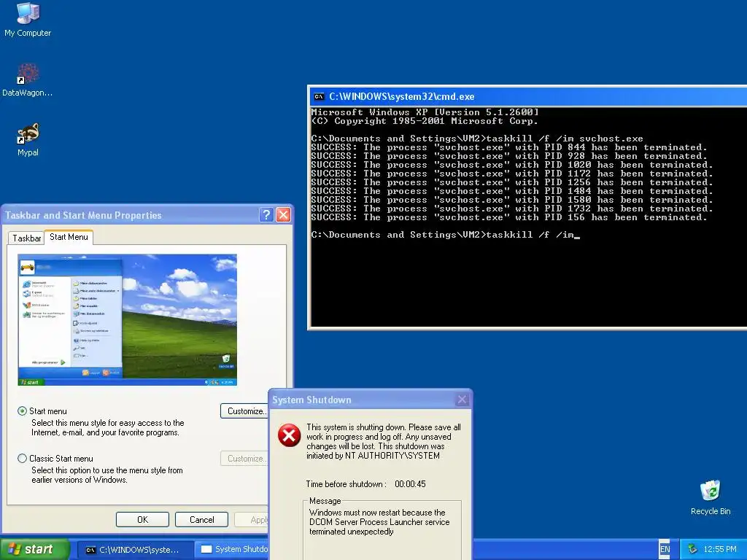This screenshot has height=560, width=747.
Task: Select the Classic Start menu radio option
Action: tap(22, 459)
